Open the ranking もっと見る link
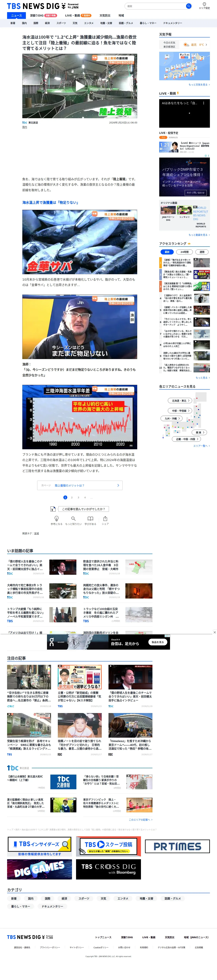 [x=202, y=378]
